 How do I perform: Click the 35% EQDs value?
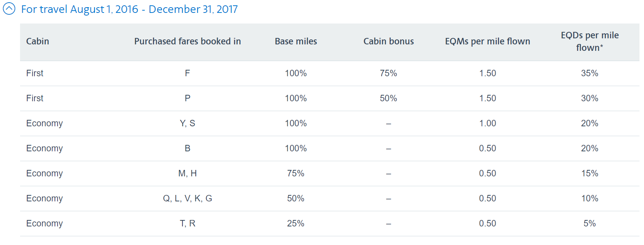point(589,73)
